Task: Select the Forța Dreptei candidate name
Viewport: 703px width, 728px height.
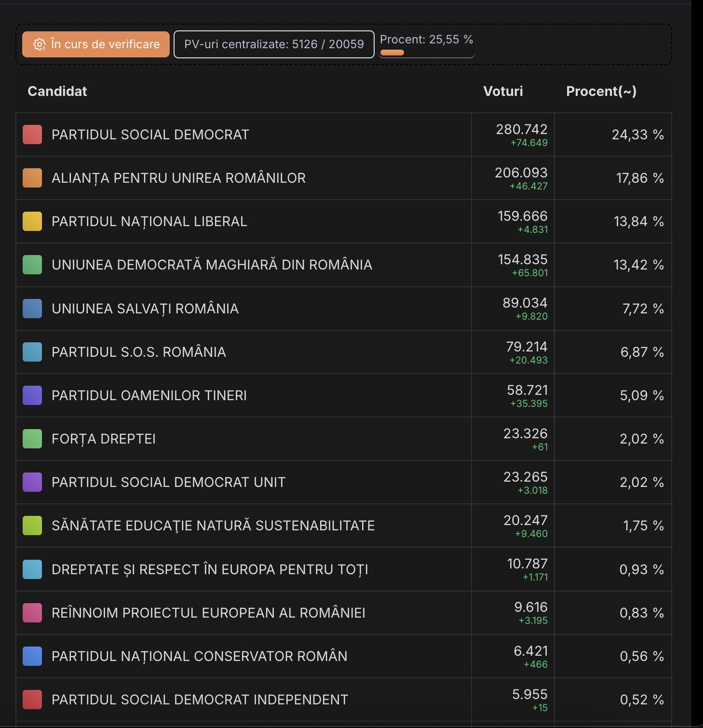Action: (104, 439)
